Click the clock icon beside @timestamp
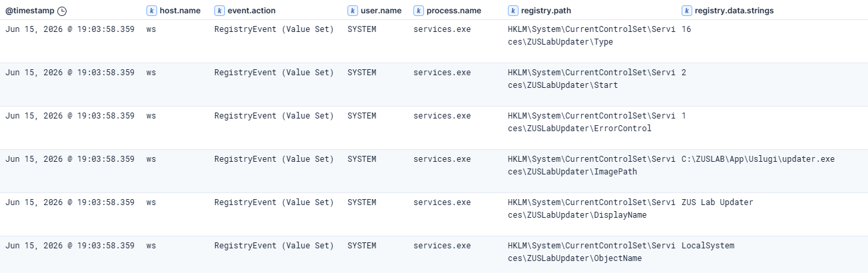Image resolution: width=868 pixels, height=273 pixels. point(62,11)
